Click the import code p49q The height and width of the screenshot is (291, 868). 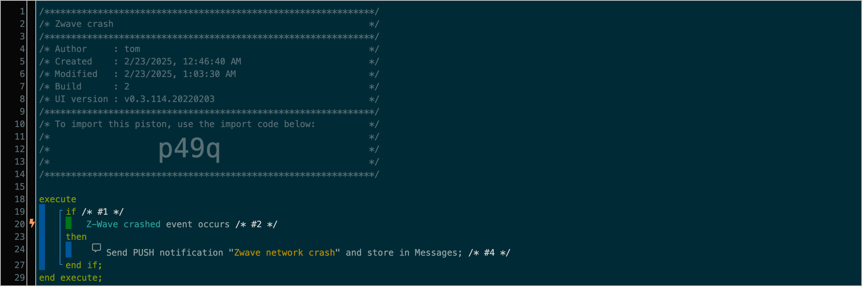tap(189, 149)
